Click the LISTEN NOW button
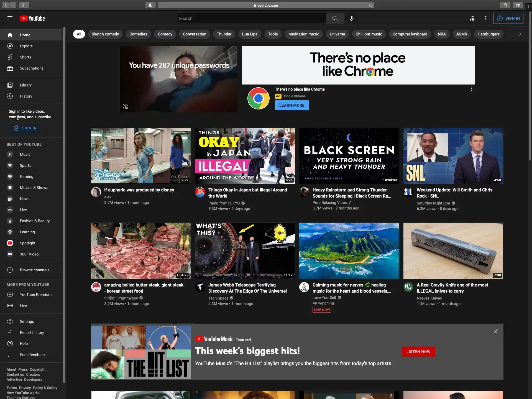This screenshot has height=399, width=532. [418, 352]
